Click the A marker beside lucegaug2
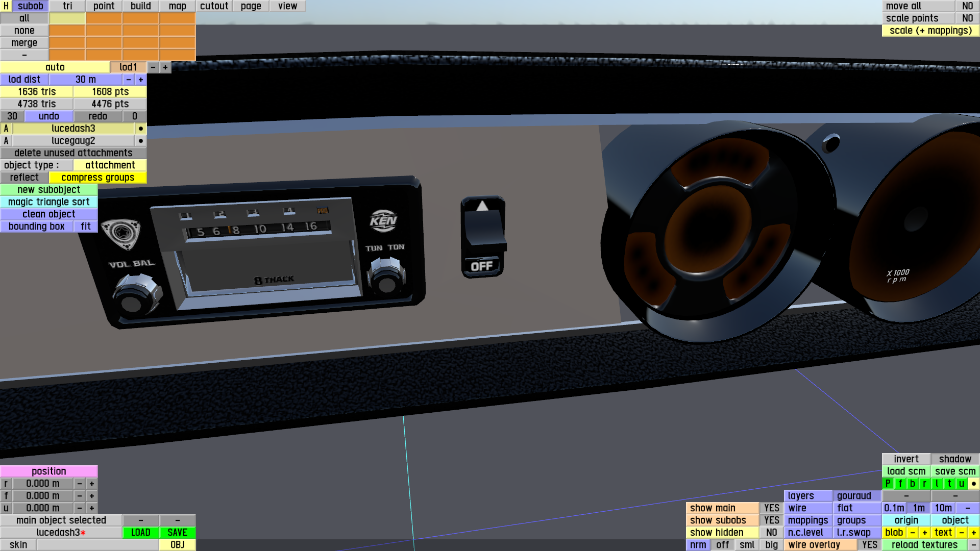 [6, 141]
